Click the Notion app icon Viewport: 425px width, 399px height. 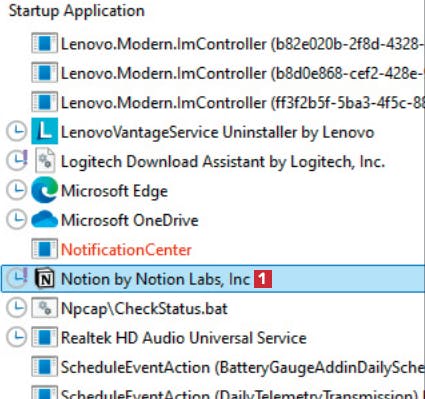coord(44,279)
